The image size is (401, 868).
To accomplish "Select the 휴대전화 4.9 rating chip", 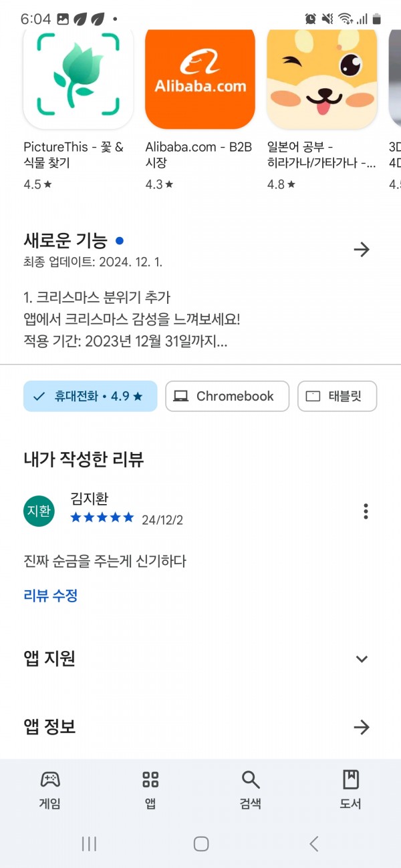I will 90,396.
